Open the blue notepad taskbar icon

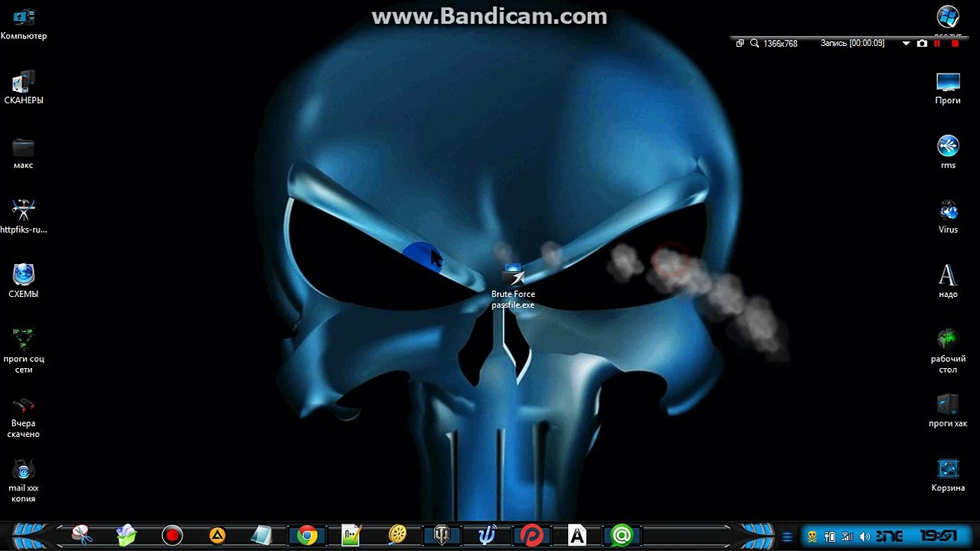pos(262,535)
